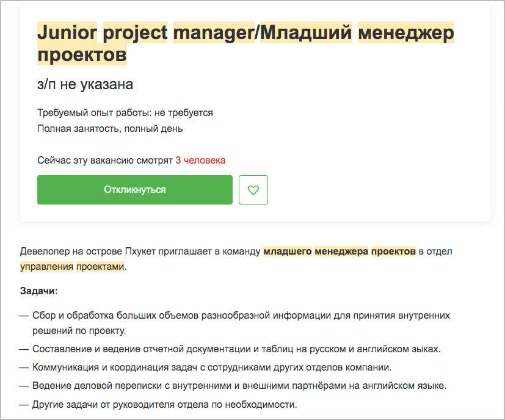Click the word 'проектов' in the title

[82, 55]
